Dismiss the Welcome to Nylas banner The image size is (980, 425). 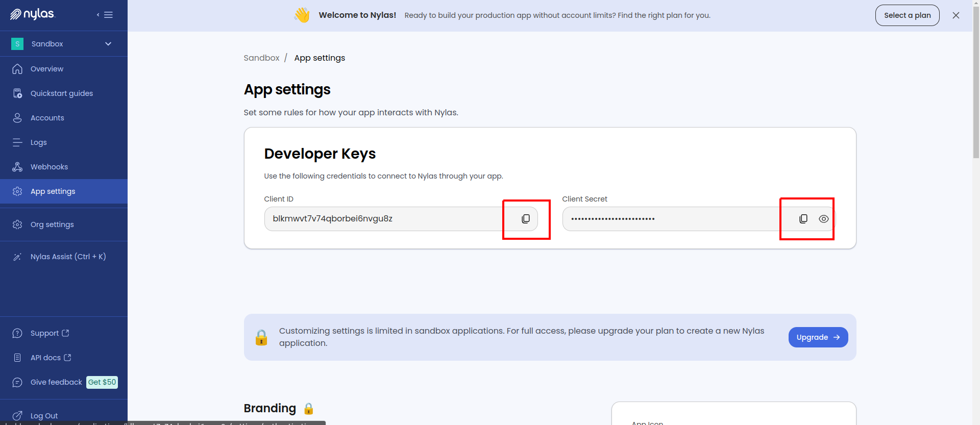coord(956,15)
